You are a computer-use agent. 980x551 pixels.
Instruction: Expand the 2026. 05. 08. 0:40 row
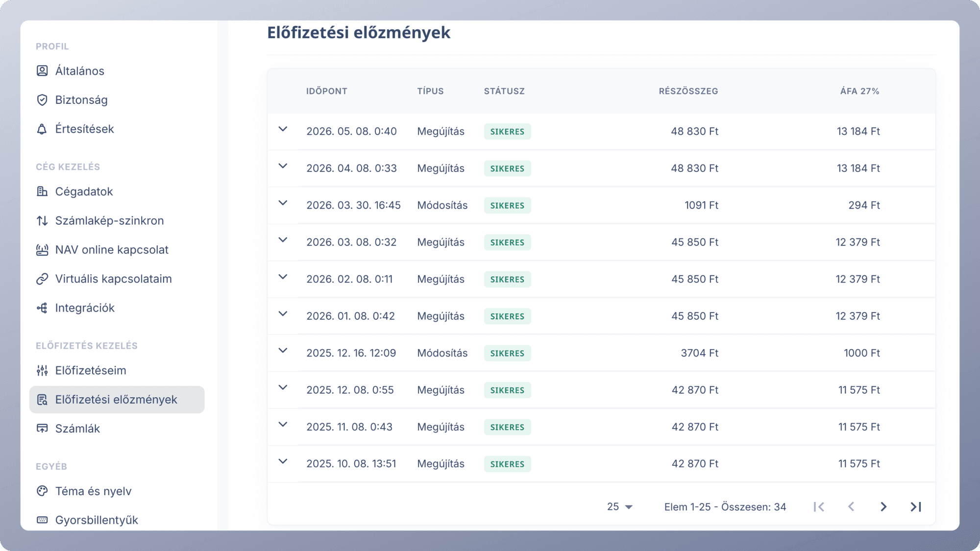pos(283,129)
